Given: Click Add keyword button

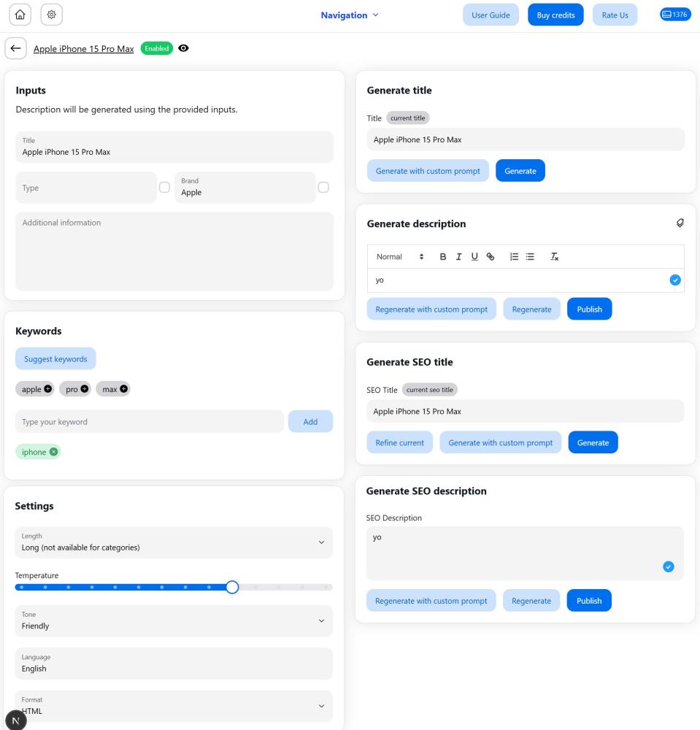Looking at the screenshot, I should [310, 421].
